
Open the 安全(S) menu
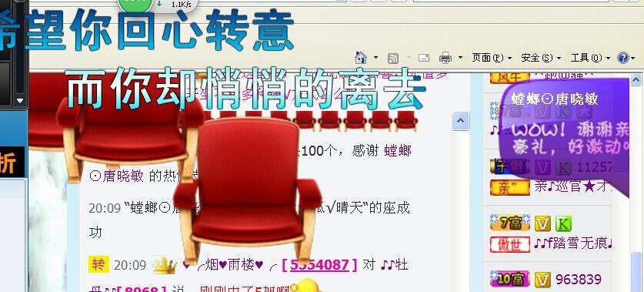click(540, 58)
